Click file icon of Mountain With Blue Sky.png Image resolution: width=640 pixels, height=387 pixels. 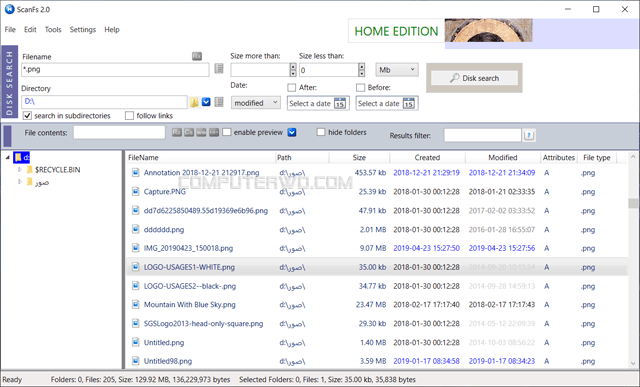(x=136, y=305)
